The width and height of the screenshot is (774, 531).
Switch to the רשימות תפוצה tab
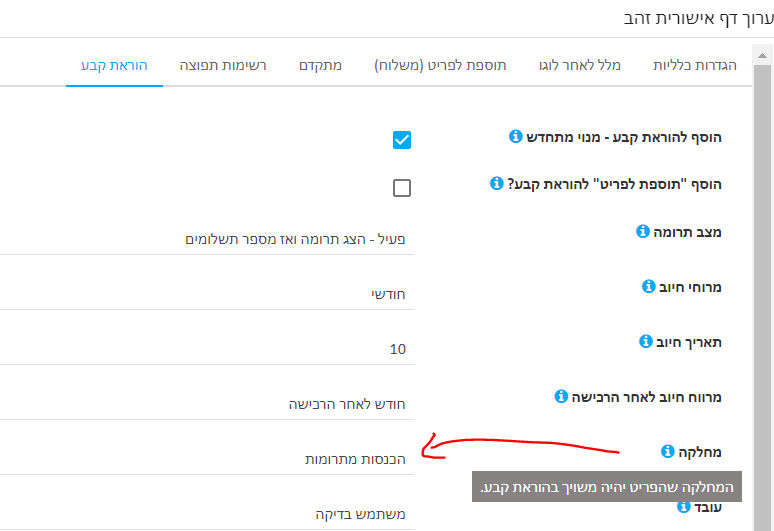[x=223, y=66]
